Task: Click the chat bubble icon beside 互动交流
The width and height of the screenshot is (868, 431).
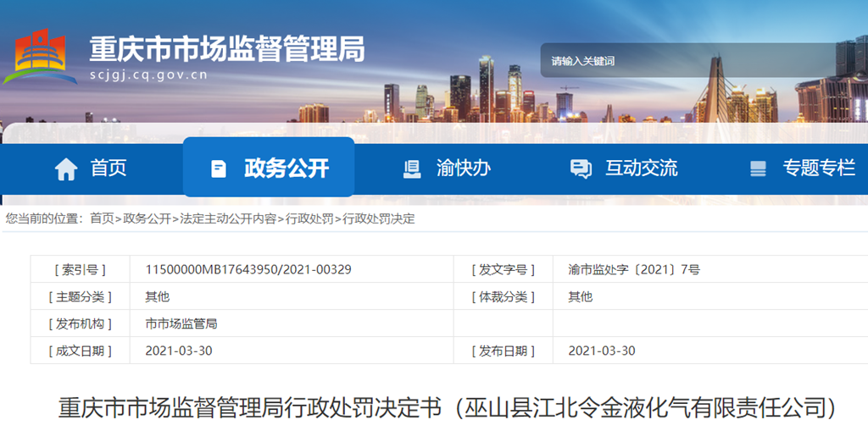Action: (581, 169)
